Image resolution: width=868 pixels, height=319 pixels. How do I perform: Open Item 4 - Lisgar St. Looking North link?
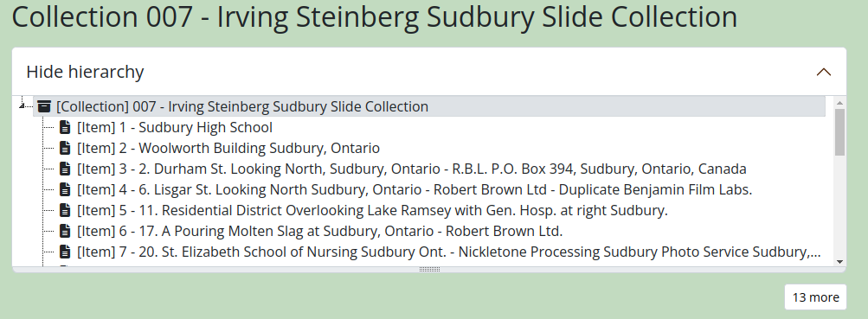click(414, 189)
